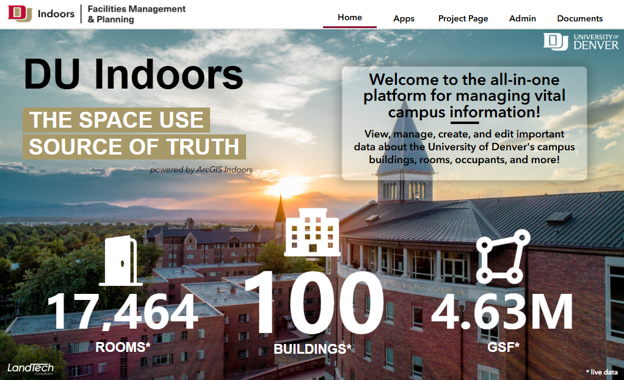Click SOURCE OF TRUTH banner

point(134,147)
